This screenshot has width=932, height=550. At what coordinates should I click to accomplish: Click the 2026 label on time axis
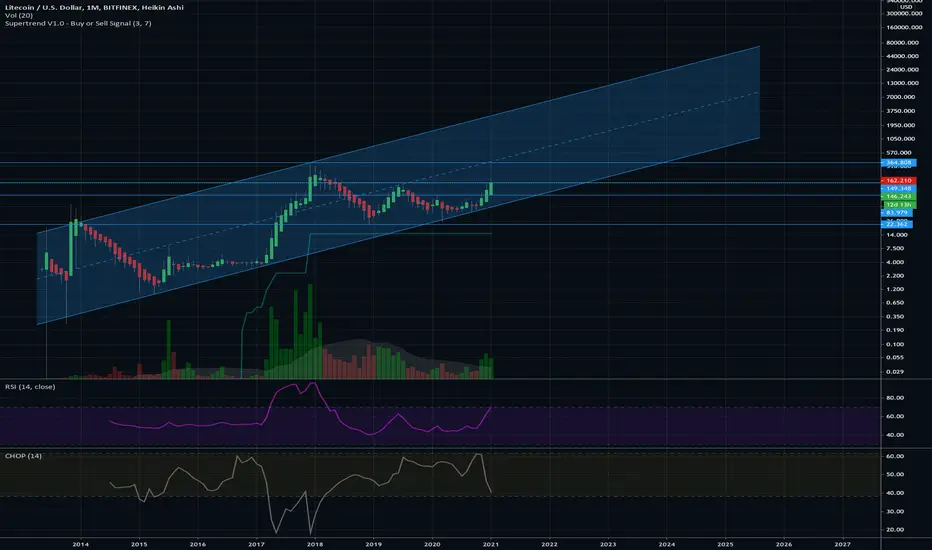784,544
